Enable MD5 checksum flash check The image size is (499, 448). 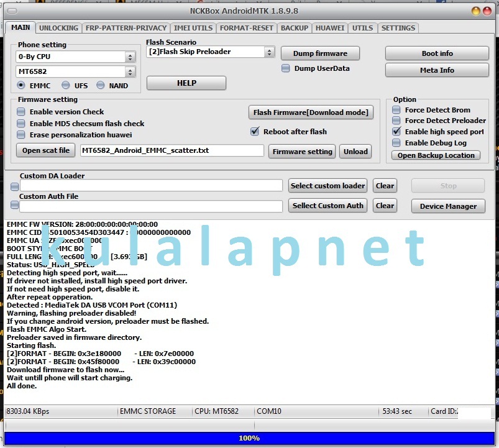point(21,123)
